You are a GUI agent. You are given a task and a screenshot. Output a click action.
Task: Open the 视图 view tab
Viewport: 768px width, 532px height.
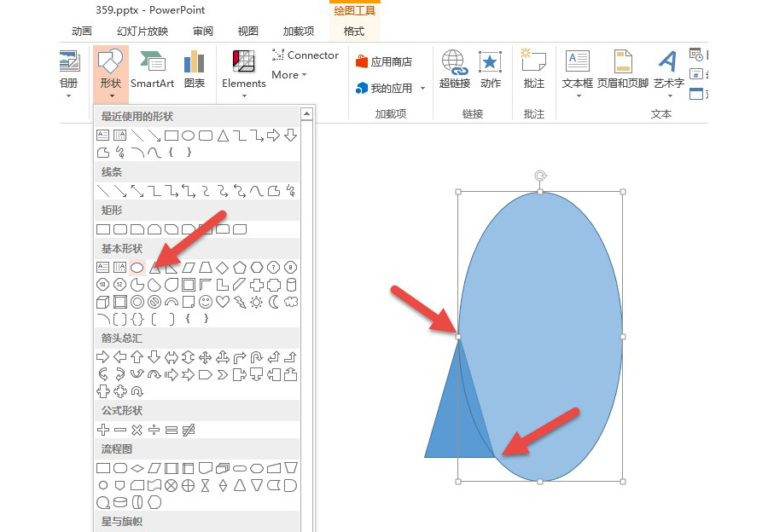point(247,32)
